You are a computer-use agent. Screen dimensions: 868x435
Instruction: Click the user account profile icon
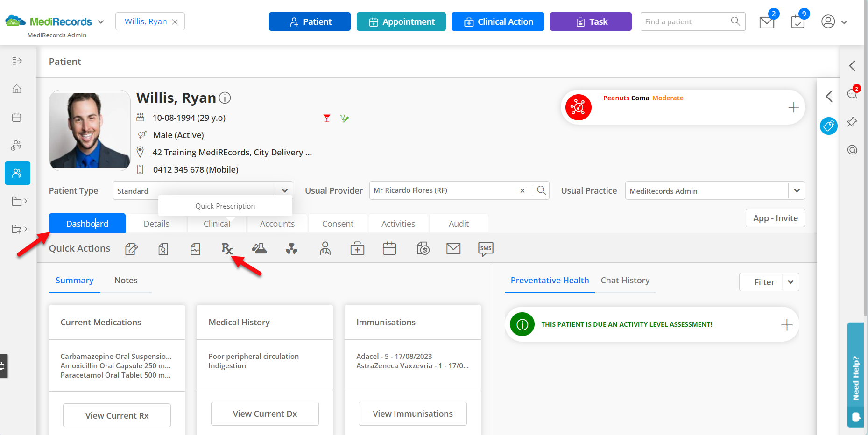[x=828, y=21]
